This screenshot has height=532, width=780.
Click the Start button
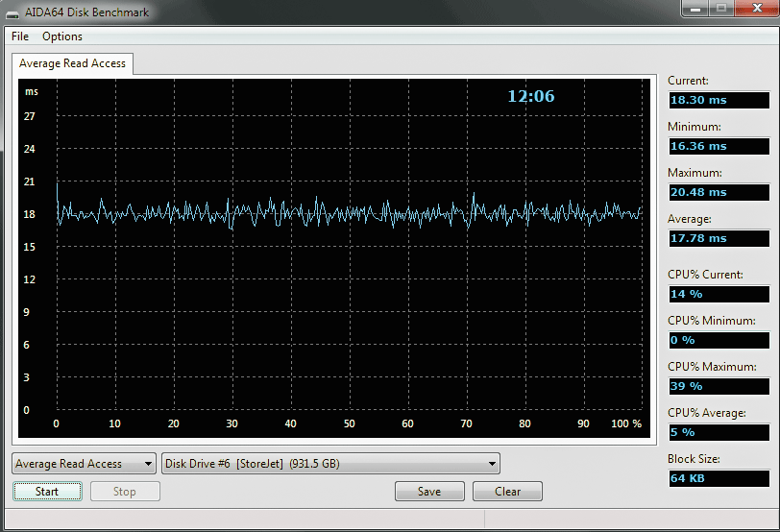coord(47,492)
